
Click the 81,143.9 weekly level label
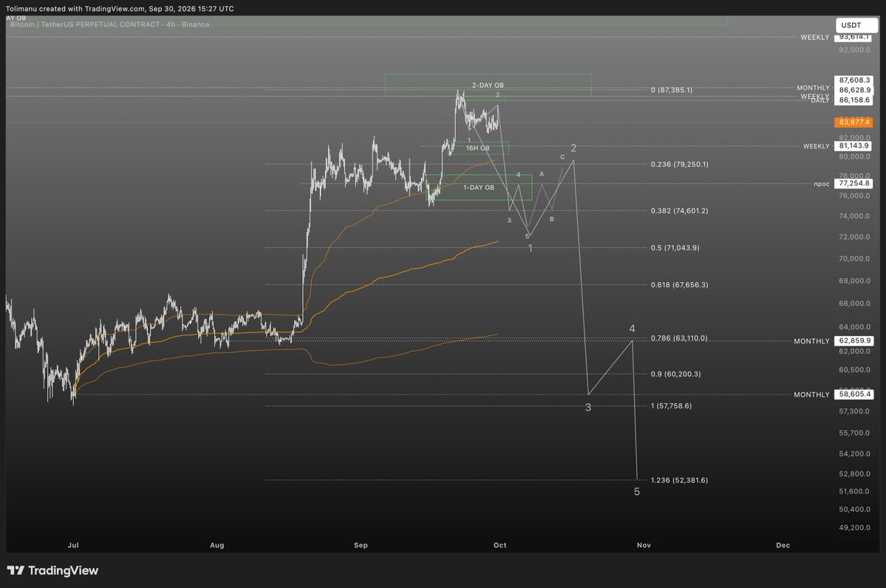point(853,146)
